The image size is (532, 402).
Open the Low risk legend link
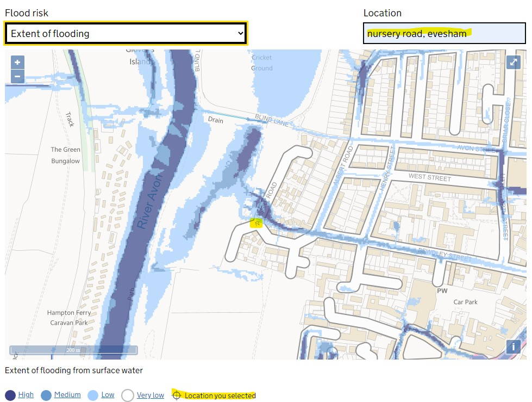108,395
